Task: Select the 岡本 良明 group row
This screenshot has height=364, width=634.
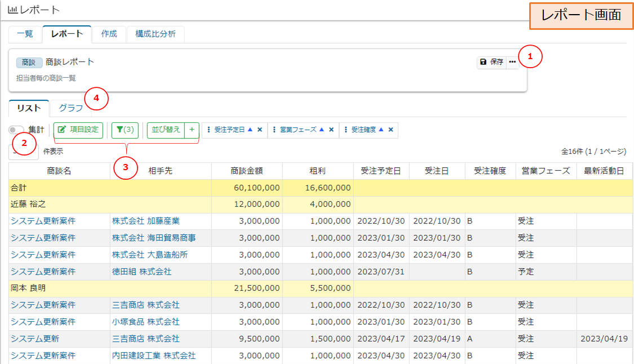Action: (x=321, y=288)
